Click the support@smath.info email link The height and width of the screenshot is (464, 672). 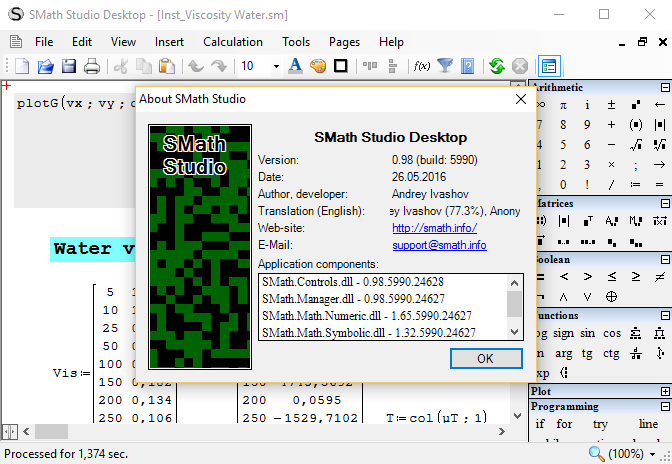[439, 245]
